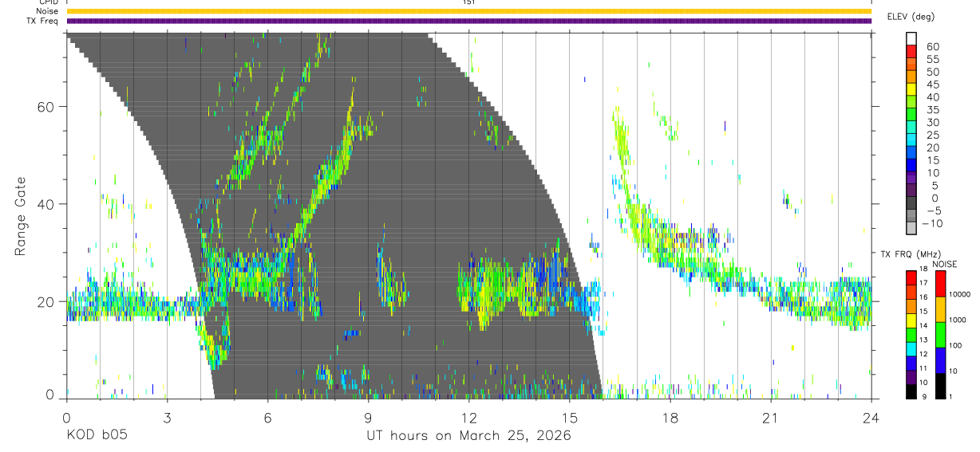This screenshot has height=452, width=980.
Task: Select blue NOISE segment between 10 and 100
Action: (940, 360)
